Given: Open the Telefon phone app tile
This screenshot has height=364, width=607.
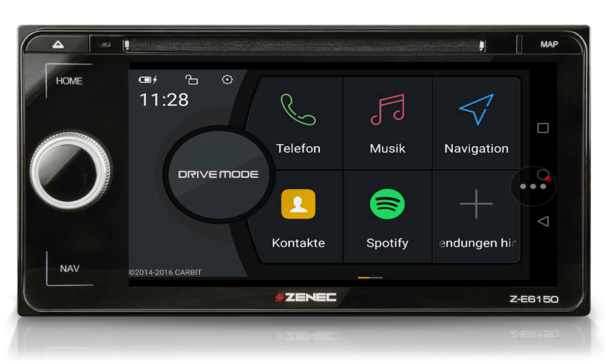Looking at the screenshot, I should point(299,123).
